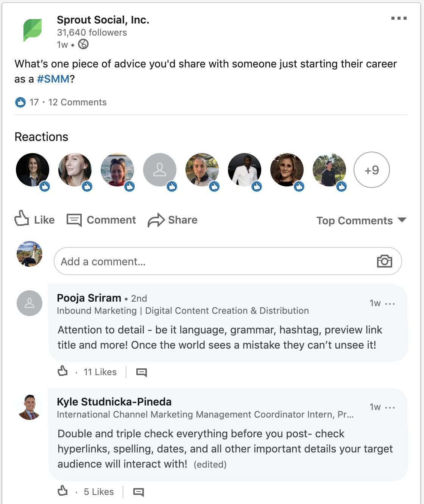Image resolution: width=424 pixels, height=504 pixels.
Task: Show the +9 additional reactions
Action: pyautogui.click(x=371, y=170)
